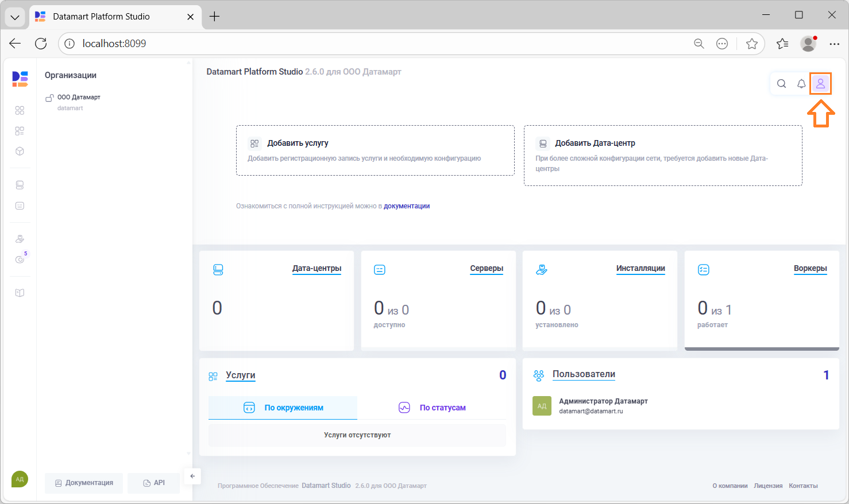Click the Воркеры card icon
The height and width of the screenshot is (504, 849).
coord(704,269)
